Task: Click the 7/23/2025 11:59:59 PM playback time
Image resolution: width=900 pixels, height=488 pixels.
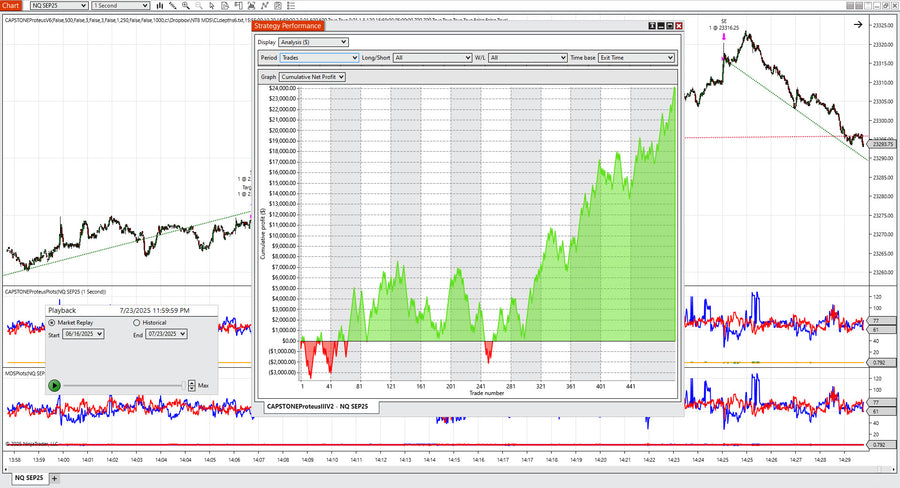Action: point(154,311)
